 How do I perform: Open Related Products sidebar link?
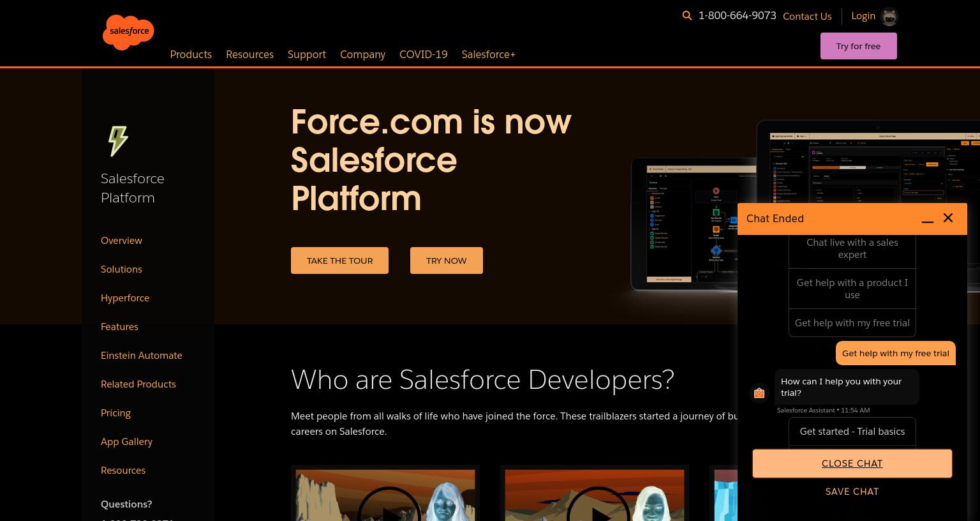[138, 384]
